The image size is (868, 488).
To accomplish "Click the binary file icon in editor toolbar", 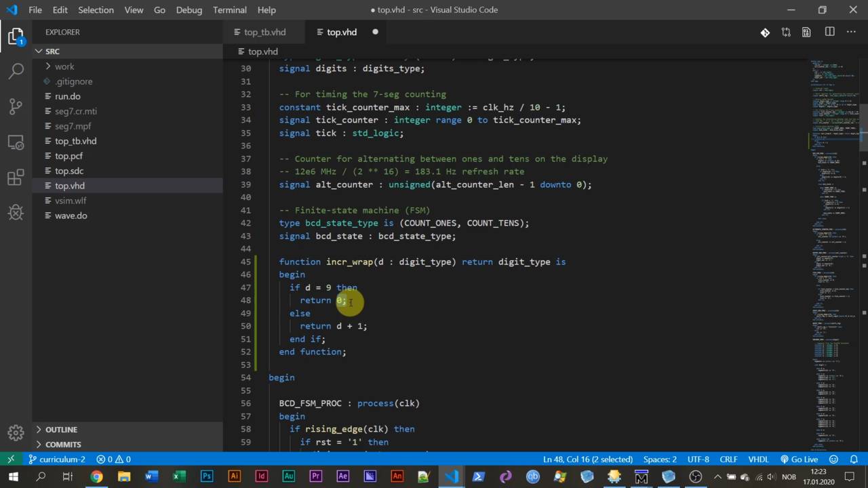I will [806, 32].
